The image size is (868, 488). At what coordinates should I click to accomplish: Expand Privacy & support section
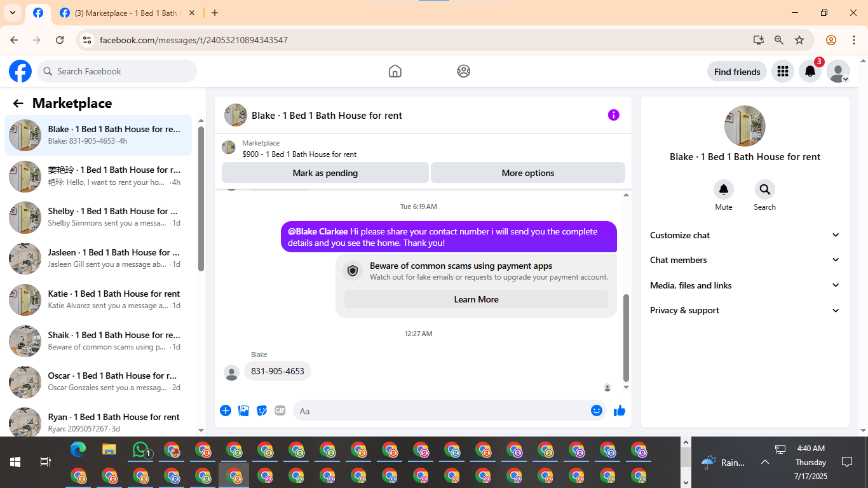(x=745, y=310)
